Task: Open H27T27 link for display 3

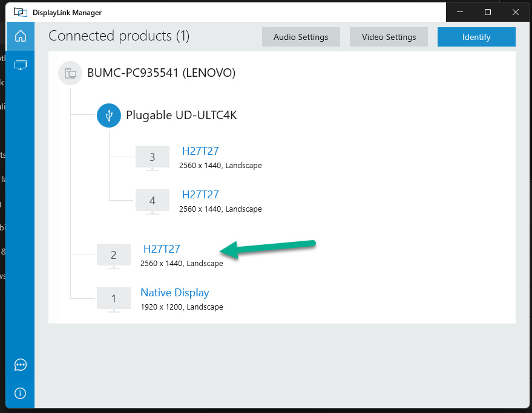Action: tap(200, 151)
